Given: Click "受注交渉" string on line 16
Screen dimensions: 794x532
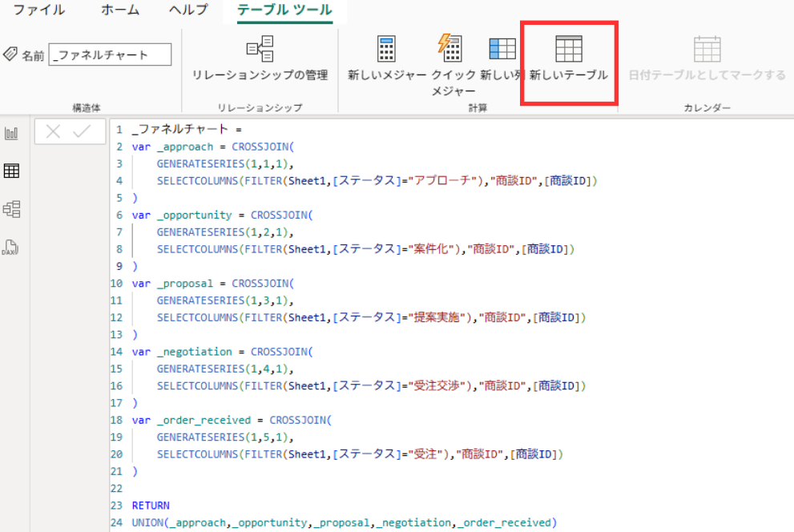Looking at the screenshot, I should pos(437,385).
